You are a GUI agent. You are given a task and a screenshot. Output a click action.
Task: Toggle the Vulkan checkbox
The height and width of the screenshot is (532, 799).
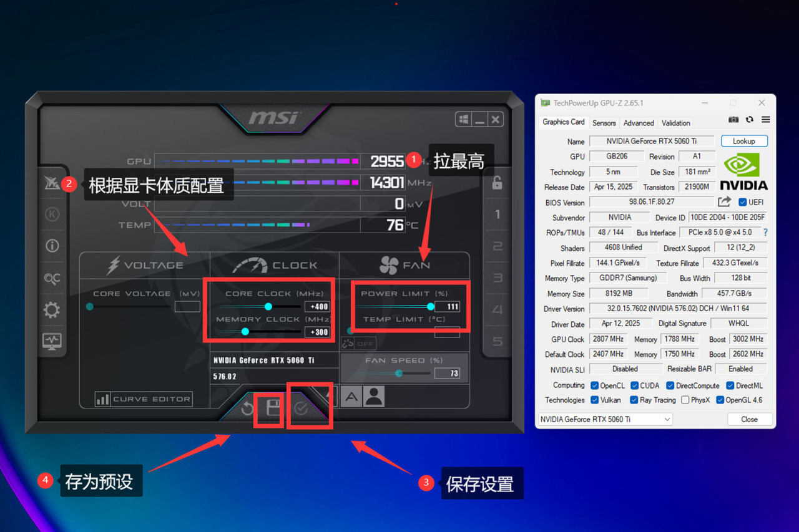coord(595,400)
